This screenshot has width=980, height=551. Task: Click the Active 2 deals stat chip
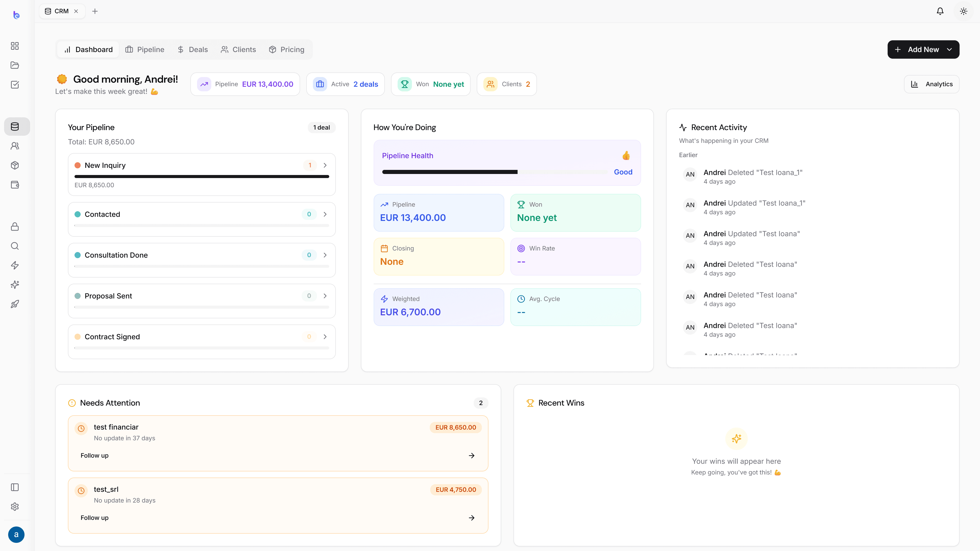(x=346, y=84)
